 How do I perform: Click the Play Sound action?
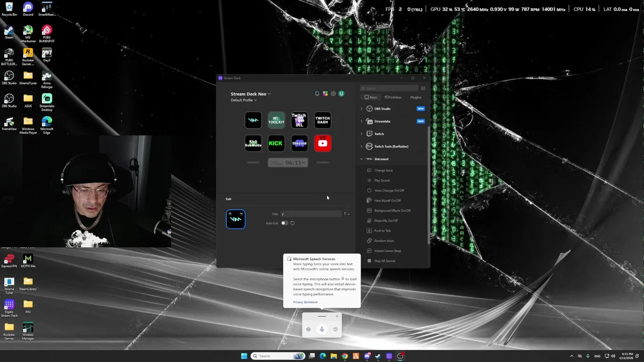(x=382, y=180)
